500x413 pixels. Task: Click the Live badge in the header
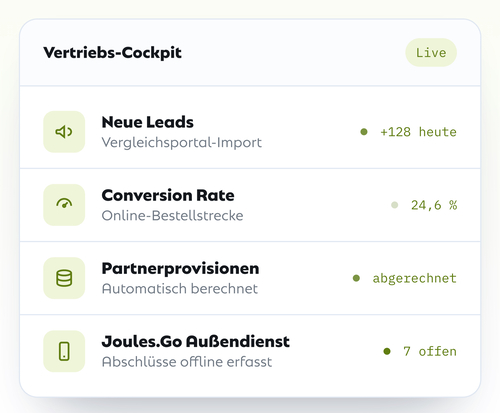click(x=431, y=53)
